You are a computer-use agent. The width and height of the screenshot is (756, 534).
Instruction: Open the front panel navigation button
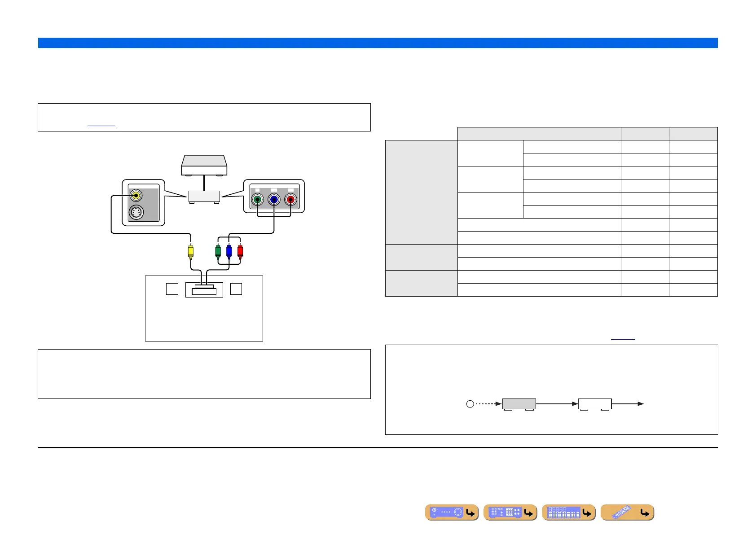point(452,512)
